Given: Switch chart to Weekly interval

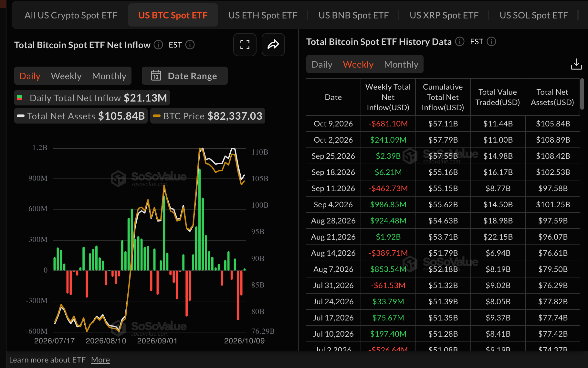Looking at the screenshot, I should click(x=66, y=76).
